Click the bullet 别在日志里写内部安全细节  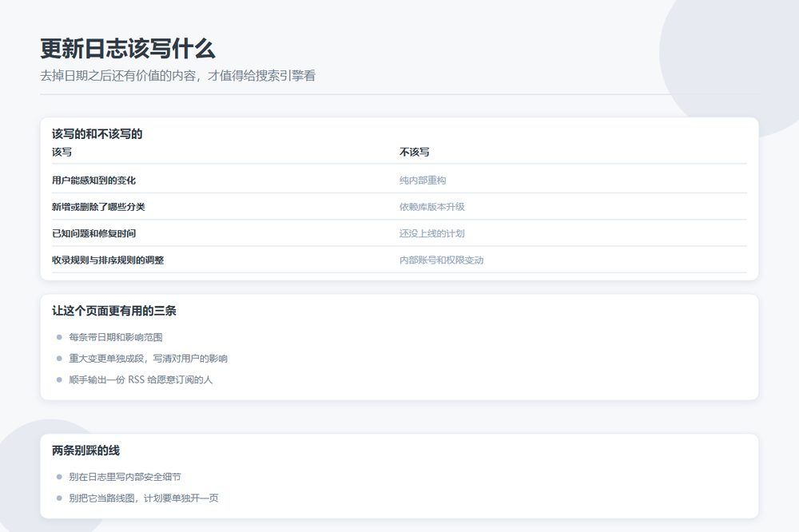coord(125,477)
